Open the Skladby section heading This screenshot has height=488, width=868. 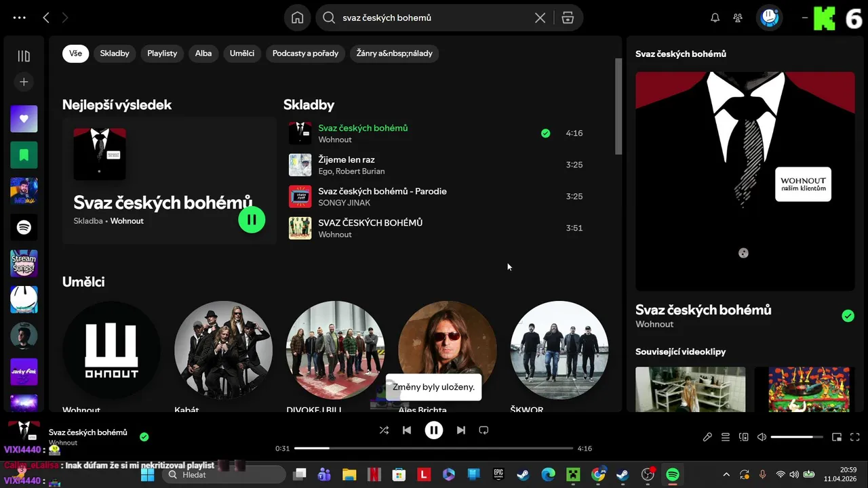tap(309, 104)
